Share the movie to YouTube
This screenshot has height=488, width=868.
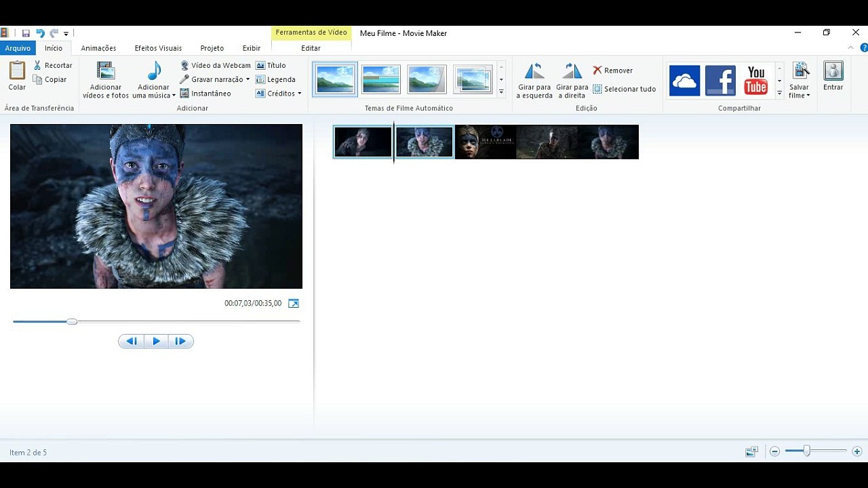pyautogui.click(x=756, y=81)
